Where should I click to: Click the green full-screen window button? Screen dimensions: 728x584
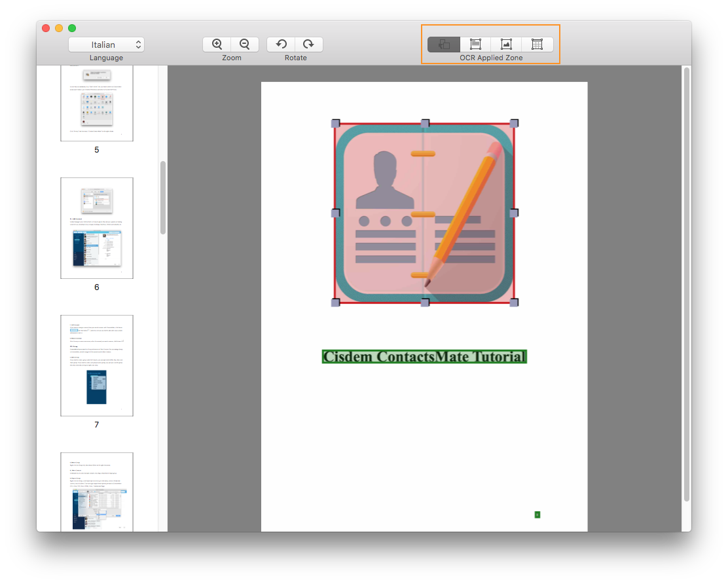coord(72,28)
